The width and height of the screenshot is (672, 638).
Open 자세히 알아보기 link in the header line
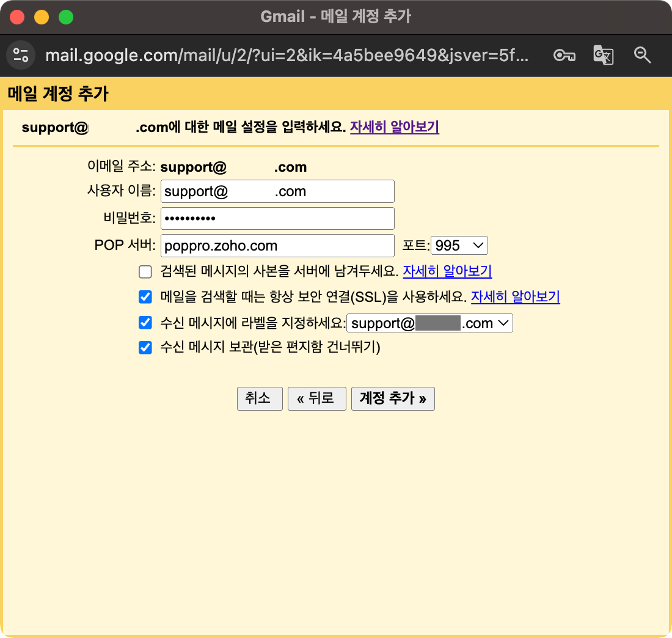(x=394, y=127)
